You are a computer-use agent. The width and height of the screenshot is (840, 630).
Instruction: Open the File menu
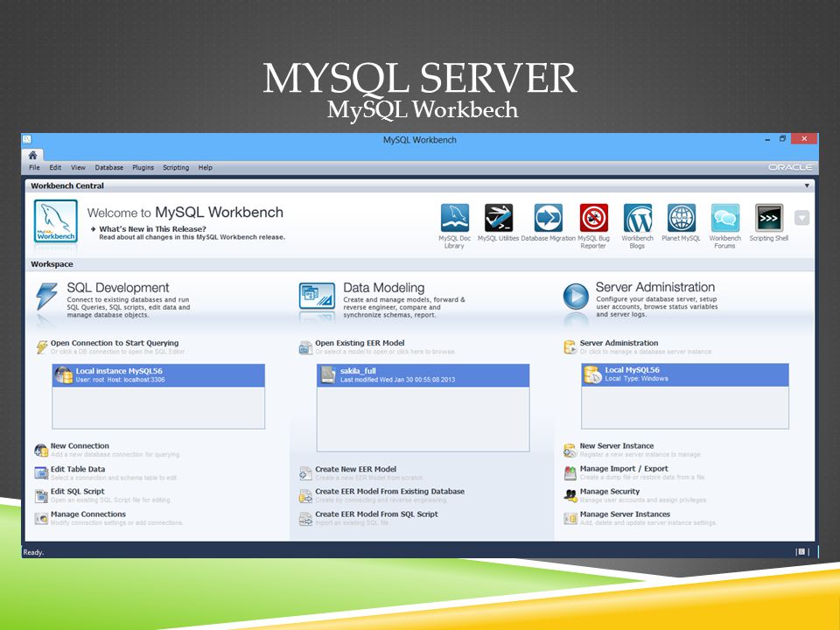pos(34,168)
